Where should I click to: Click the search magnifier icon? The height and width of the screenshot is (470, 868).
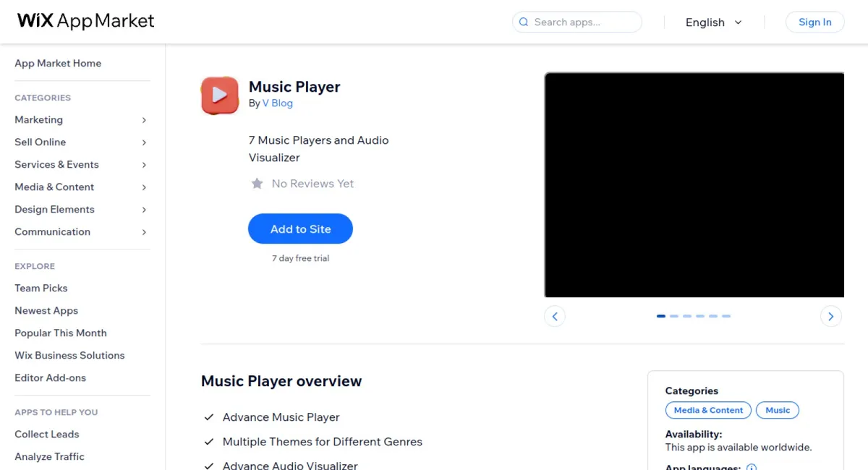524,22
